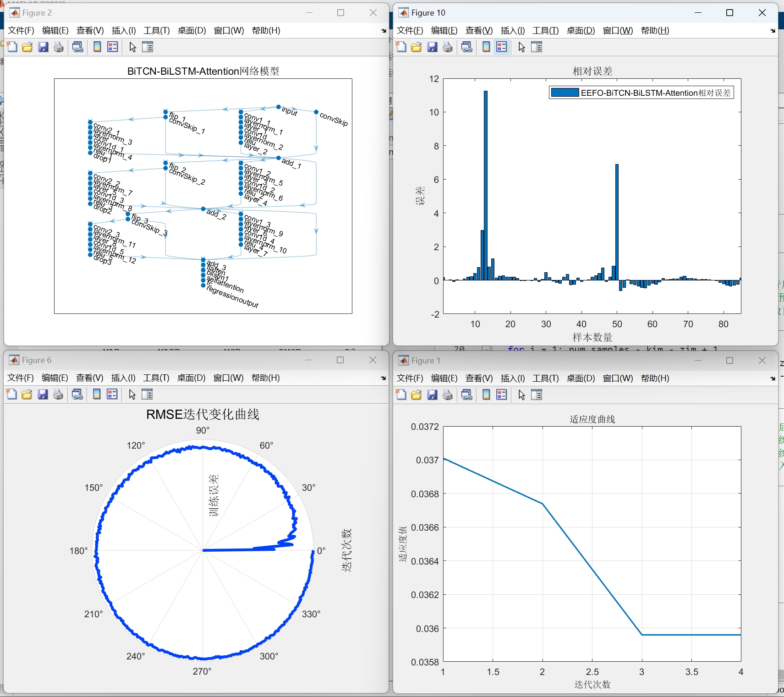The height and width of the screenshot is (697, 784).
Task: Save Figure 6 using the floppy disk icon
Action: (43, 394)
